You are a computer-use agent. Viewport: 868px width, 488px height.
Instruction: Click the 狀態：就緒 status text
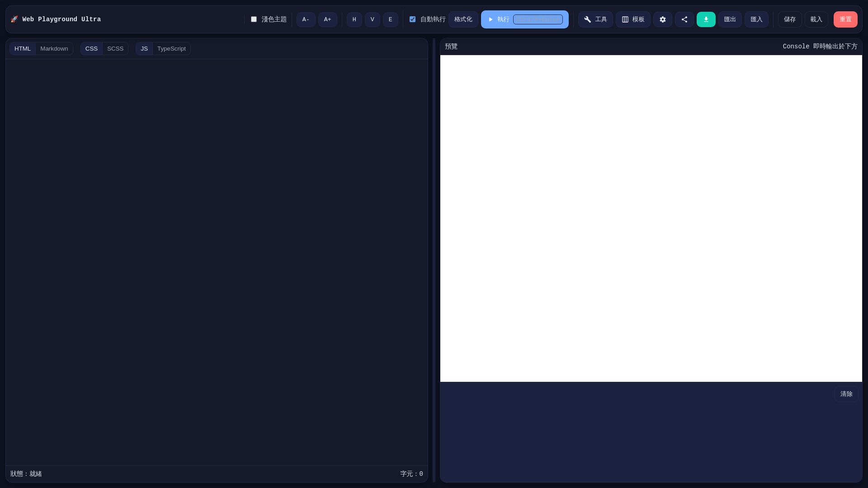coord(26,474)
